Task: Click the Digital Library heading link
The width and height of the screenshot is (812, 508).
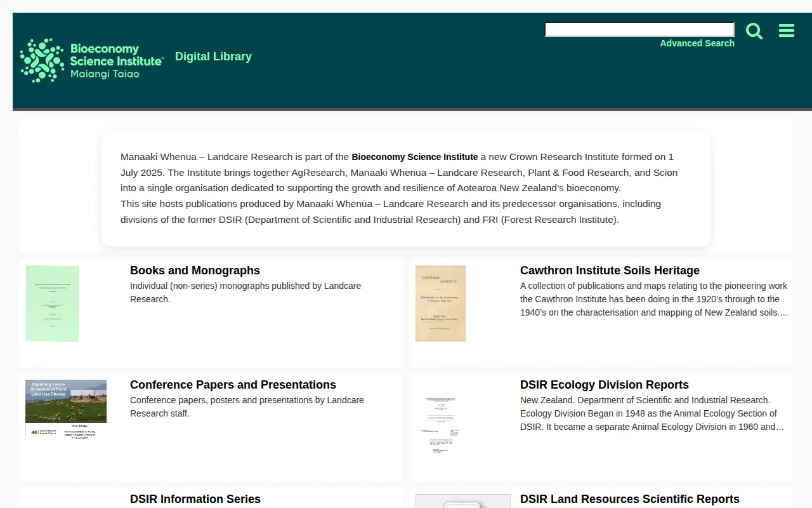Action: [x=213, y=57]
